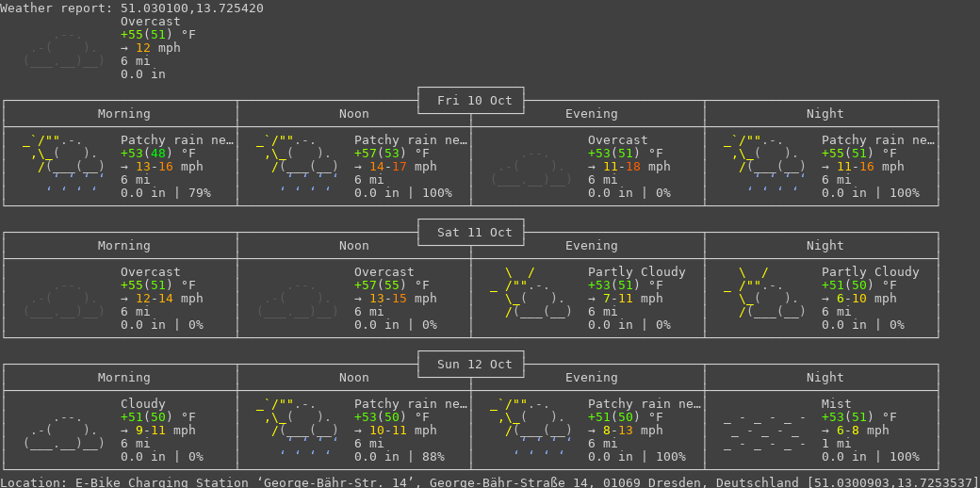Select Saturday noon's overcast cloud icon

coord(298,300)
